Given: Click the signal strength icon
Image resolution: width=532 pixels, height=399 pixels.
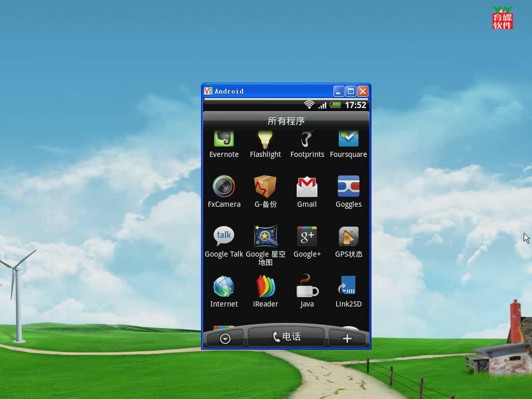Looking at the screenshot, I should pos(322,105).
